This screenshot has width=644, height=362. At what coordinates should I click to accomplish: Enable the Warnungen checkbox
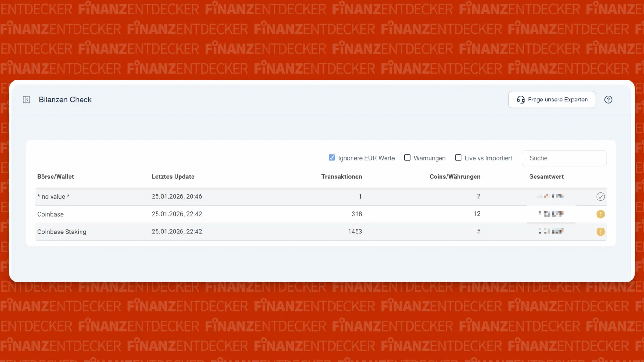(x=407, y=157)
